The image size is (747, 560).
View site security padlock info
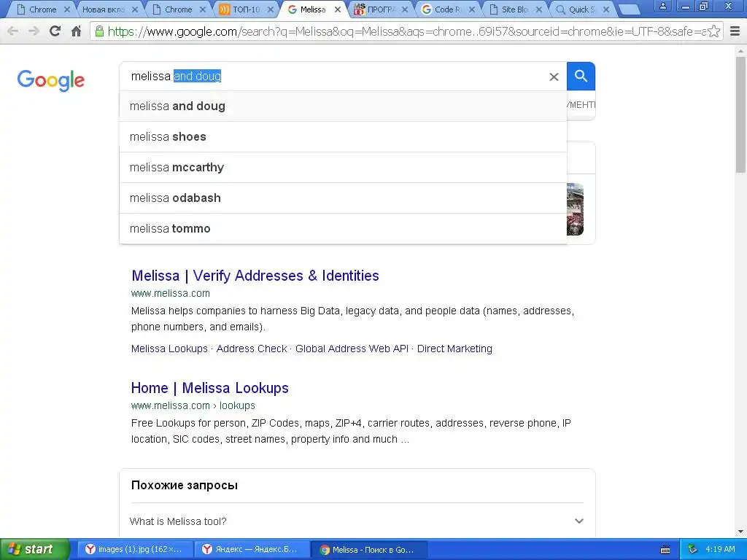click(99, 31)
